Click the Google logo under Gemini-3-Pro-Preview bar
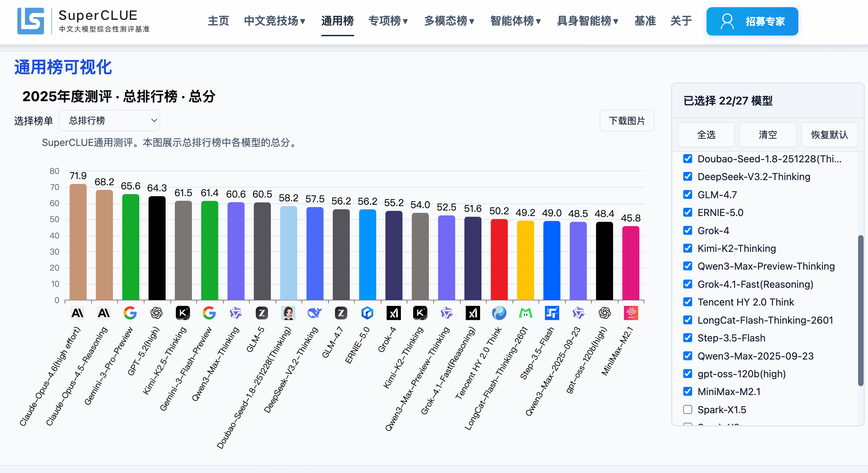 pos(130,313)
